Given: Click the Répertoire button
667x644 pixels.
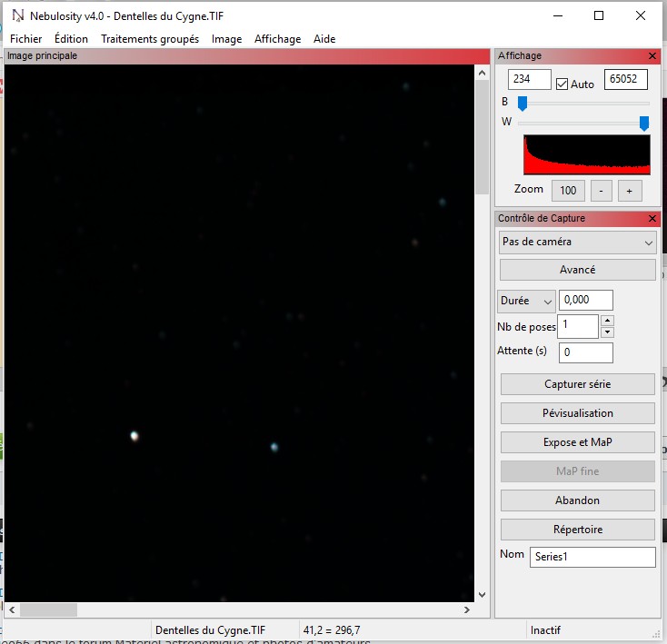Looking at the screenshot, I should tap(577, 530).
